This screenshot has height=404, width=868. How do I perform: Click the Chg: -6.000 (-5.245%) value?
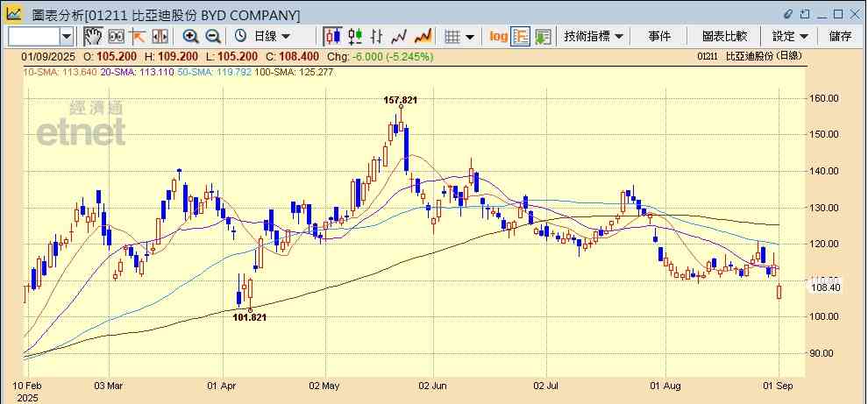click(381, 56)
